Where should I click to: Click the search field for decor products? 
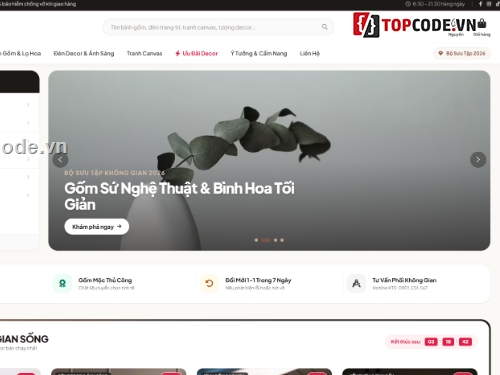218,27
